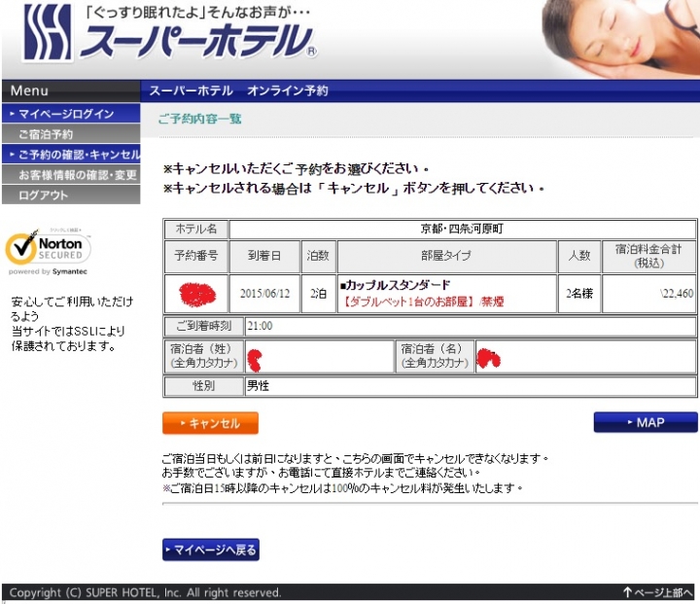The image size is (700, 604).
Task: Click the Menu header label
Action: [x=29, y=90]
